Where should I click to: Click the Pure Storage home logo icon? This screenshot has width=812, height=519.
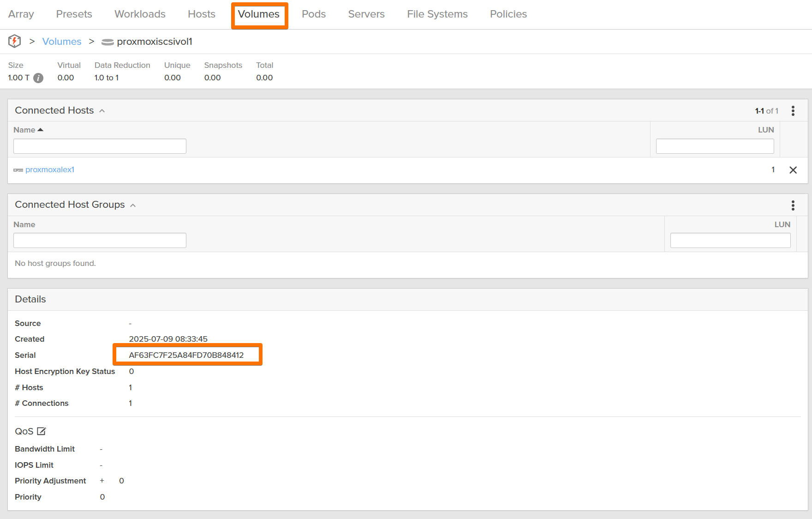click(x=14, y=41)
